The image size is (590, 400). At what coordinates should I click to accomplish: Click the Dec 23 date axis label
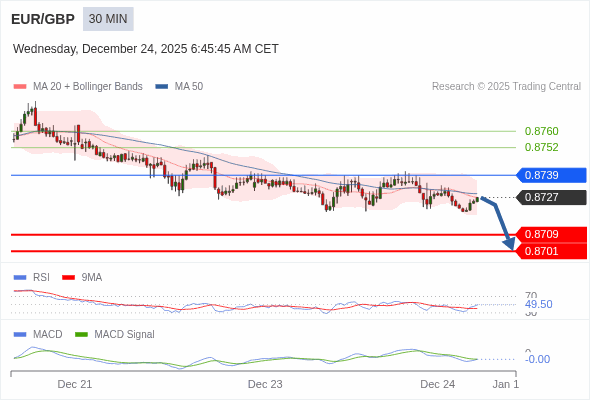coord(265,384)
